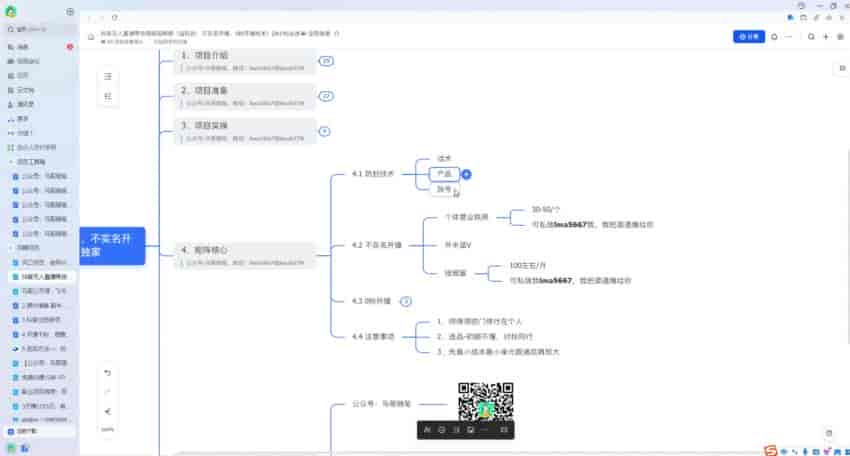This screenshot has height=456, width=850.
Task: Click the undo arrow in the bottom-left toolbar
Action: coord(108,373)
